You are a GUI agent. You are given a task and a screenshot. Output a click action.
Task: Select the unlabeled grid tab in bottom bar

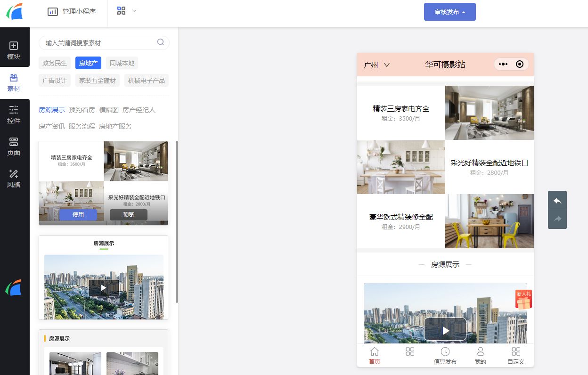410,352
